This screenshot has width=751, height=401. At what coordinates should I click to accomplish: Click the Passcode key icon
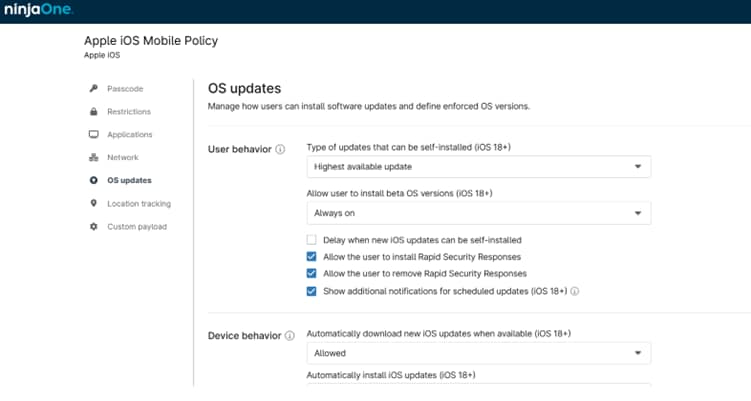click(x=93, y=89)
